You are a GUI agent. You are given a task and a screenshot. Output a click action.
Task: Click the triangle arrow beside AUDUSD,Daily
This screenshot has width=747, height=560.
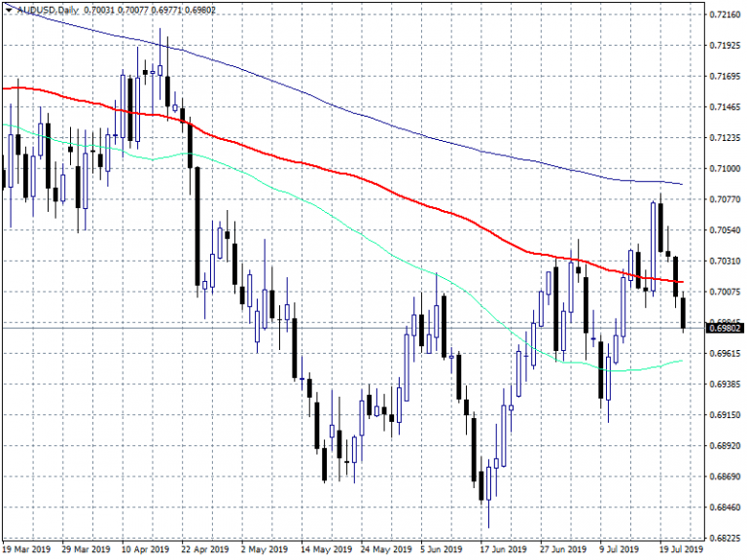[x=8, y=8]
